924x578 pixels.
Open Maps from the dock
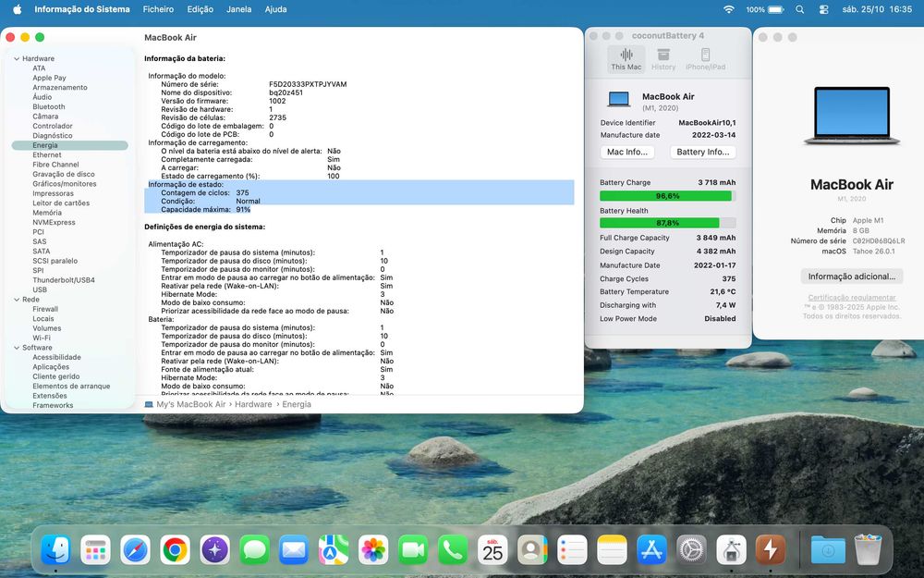pos(334,550)
